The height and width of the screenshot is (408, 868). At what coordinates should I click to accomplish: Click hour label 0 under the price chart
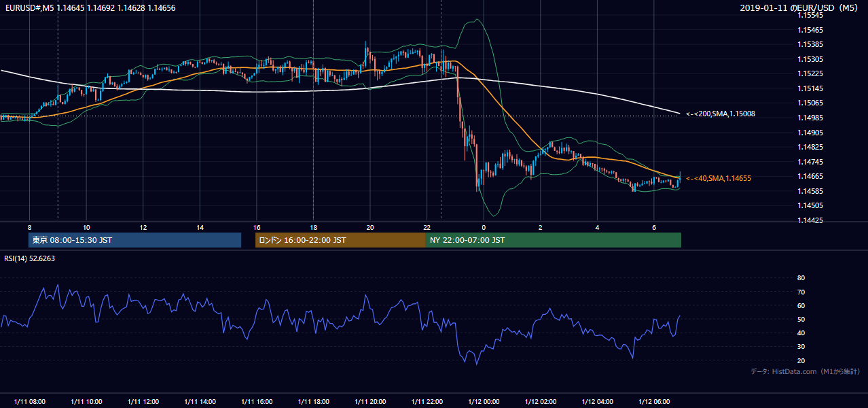click(483, 227)
